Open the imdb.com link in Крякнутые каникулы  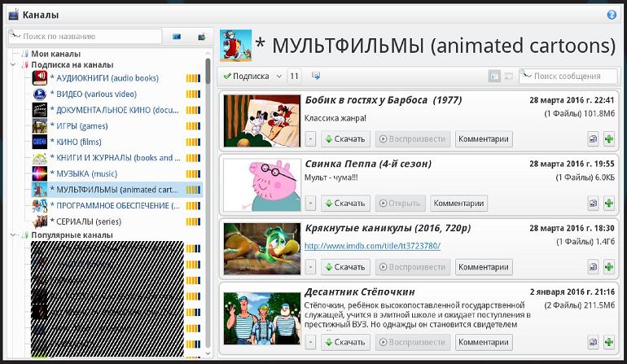(x=372, y=245)
